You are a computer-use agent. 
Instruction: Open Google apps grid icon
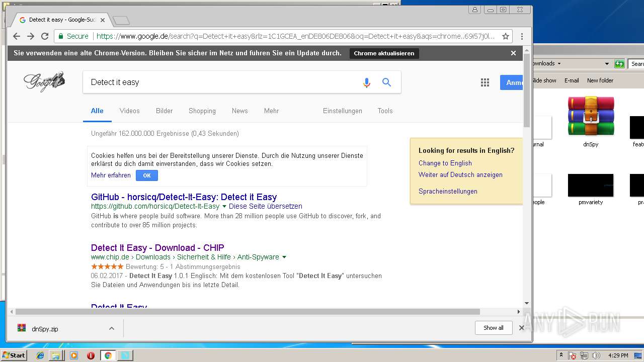tap(485, 82)
